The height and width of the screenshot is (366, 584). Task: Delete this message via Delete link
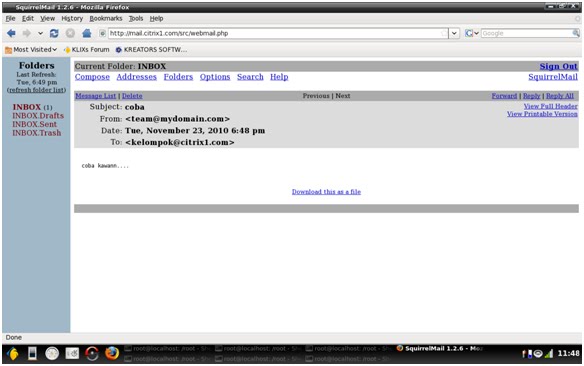point(132,96)
